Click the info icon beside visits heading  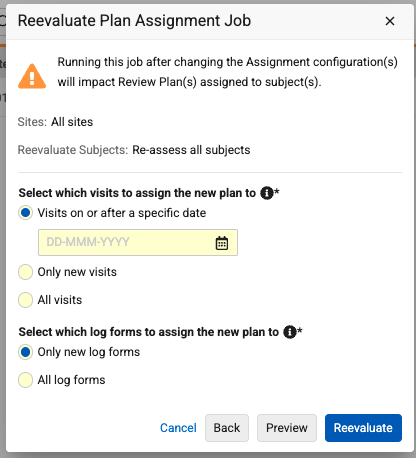[x=267, y=193]
